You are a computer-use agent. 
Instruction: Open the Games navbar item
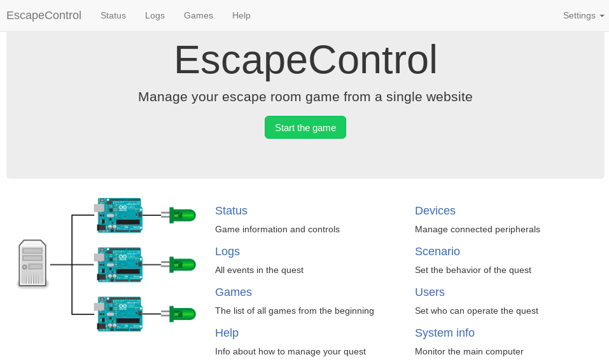[x=199, y=15]
